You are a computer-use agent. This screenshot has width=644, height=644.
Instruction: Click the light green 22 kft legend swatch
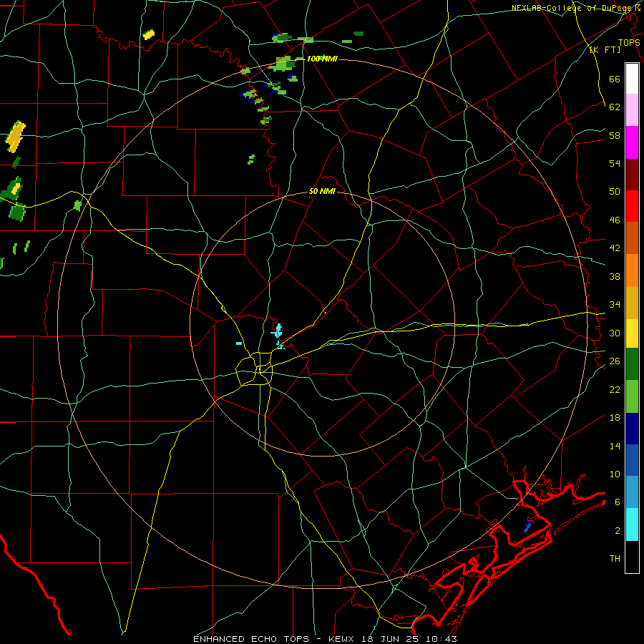pyautogui.click(x=632, y=396)
